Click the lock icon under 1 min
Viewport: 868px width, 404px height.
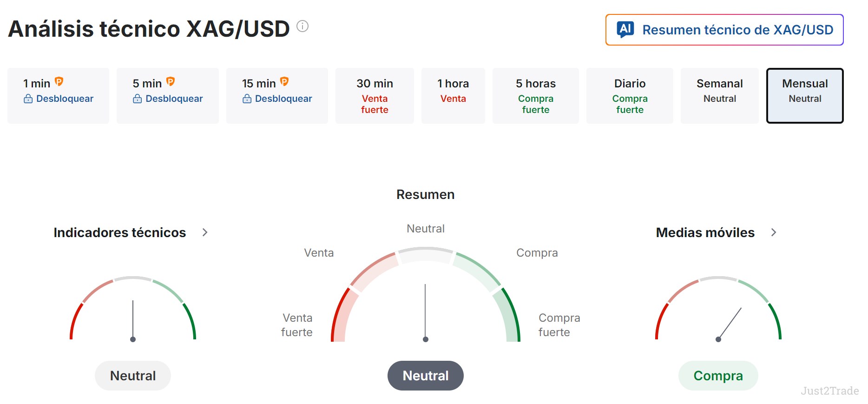(28, 99)
